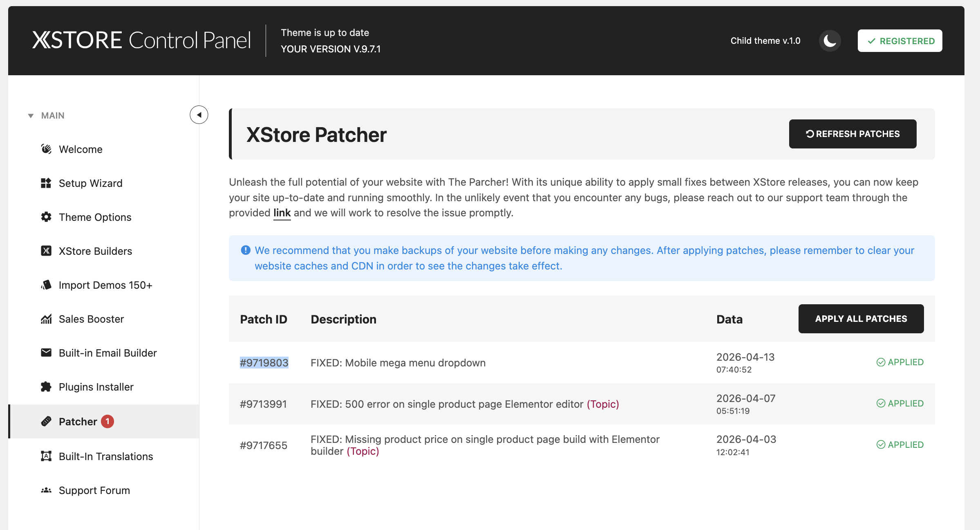Viewport: 980px width, 530px height.
Task: Toggle dark mode with moon icon
Action: (x=830, y=41)
